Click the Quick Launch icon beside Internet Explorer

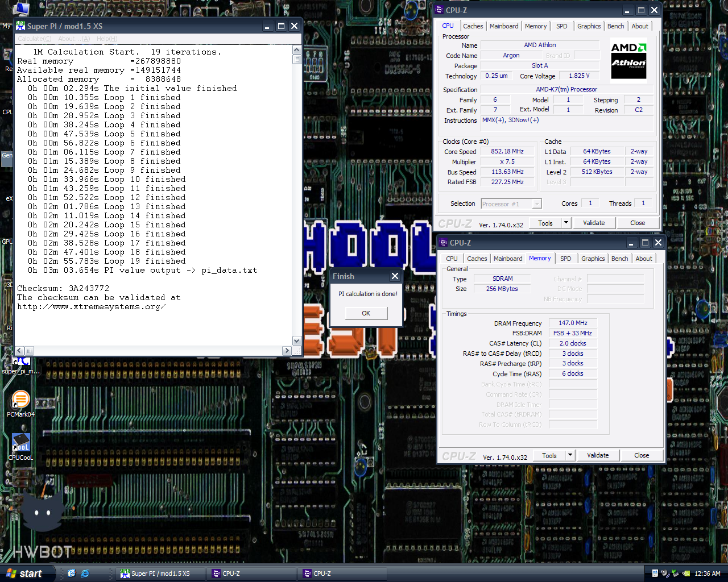click(72, 573)
